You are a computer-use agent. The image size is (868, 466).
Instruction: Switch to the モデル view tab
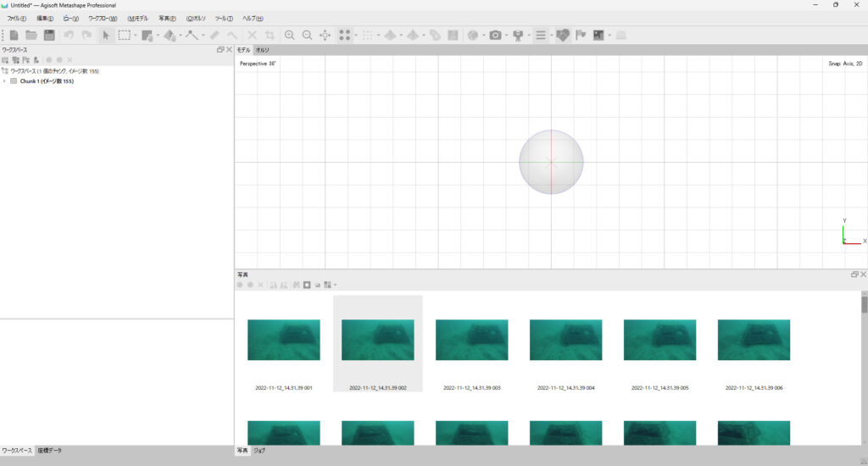click(243, 50)
